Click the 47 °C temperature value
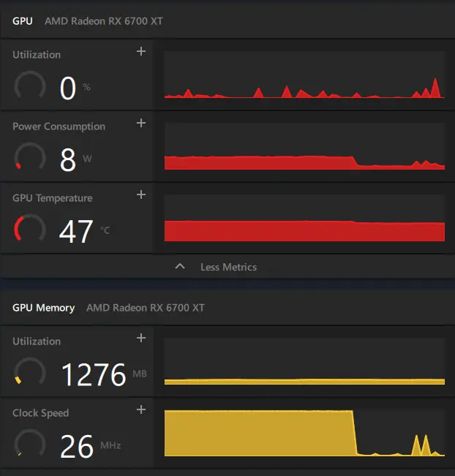The height and width of the screenshot is (476, 455). pos(84,231)
